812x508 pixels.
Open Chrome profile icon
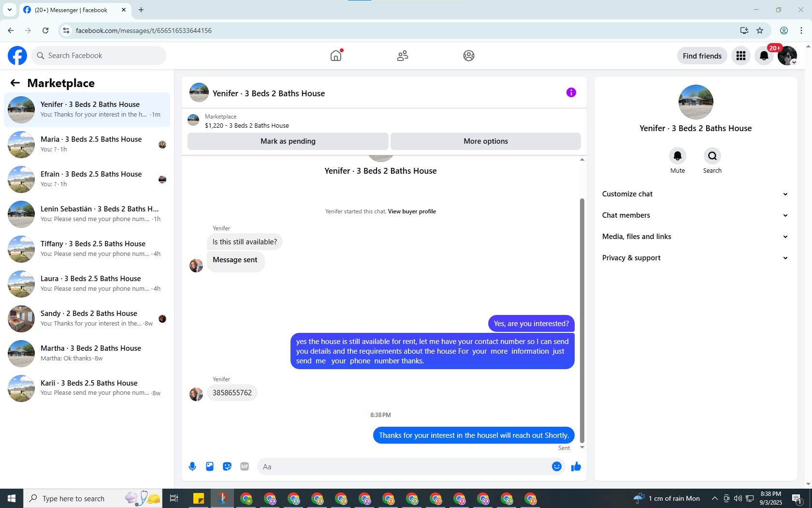point(784,30)
